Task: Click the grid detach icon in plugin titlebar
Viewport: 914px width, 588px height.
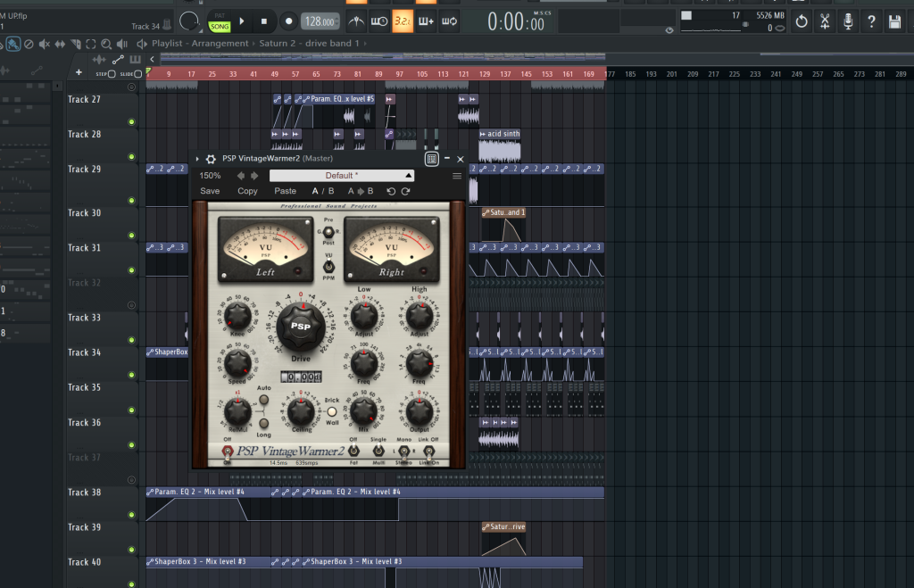Action: click(431, 159)
